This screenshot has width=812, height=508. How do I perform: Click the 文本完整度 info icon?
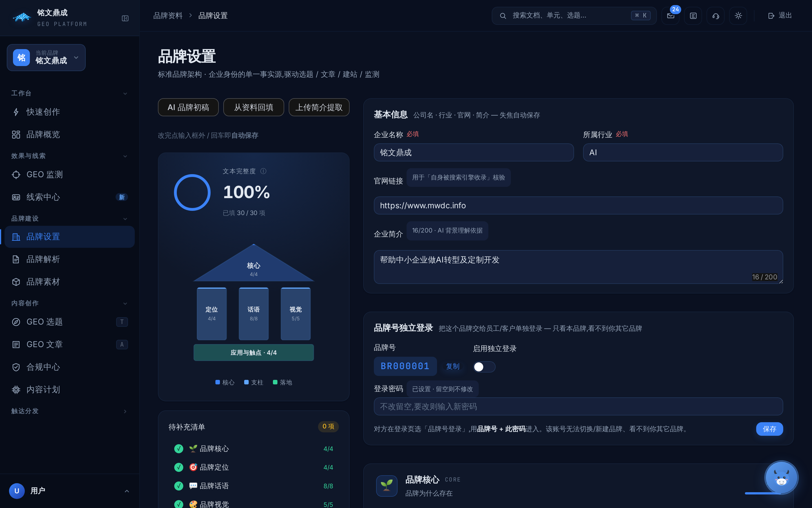263,171
